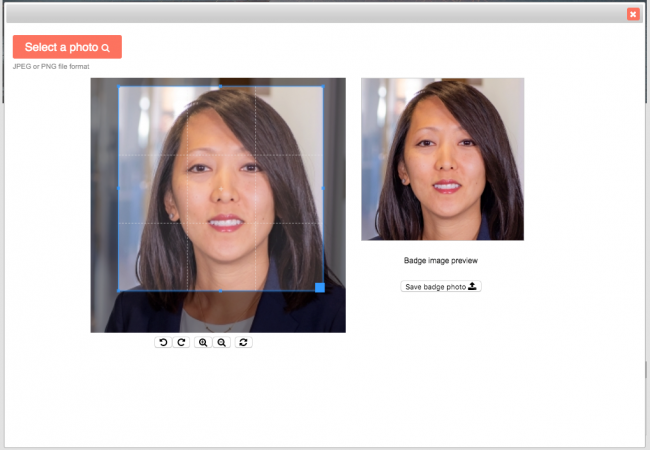This screenshot has width=650, height=450.
Task: Click the bottom edge midpoint crop handle
Action: [221, 291]
